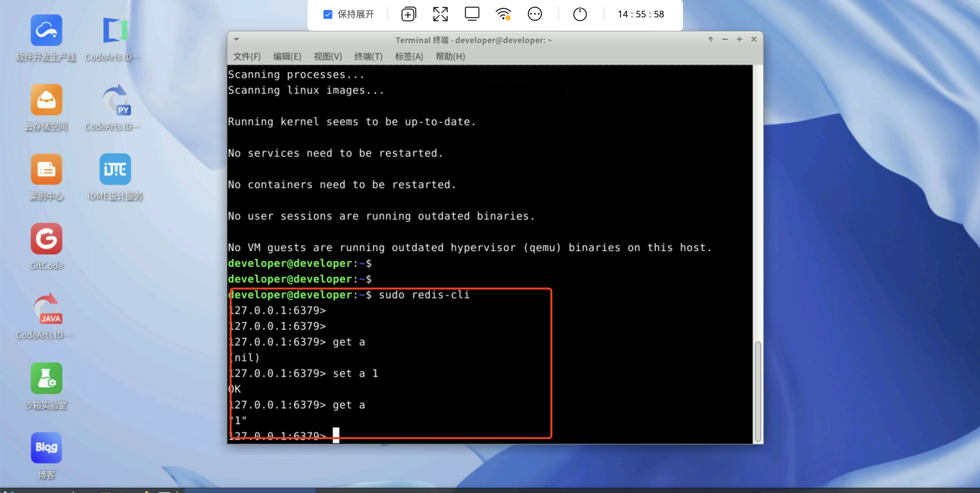This screenshot has height=493, width=980.
Task: Click the add window plus icon
Action: pyautogui.click(x=408, y=14)
